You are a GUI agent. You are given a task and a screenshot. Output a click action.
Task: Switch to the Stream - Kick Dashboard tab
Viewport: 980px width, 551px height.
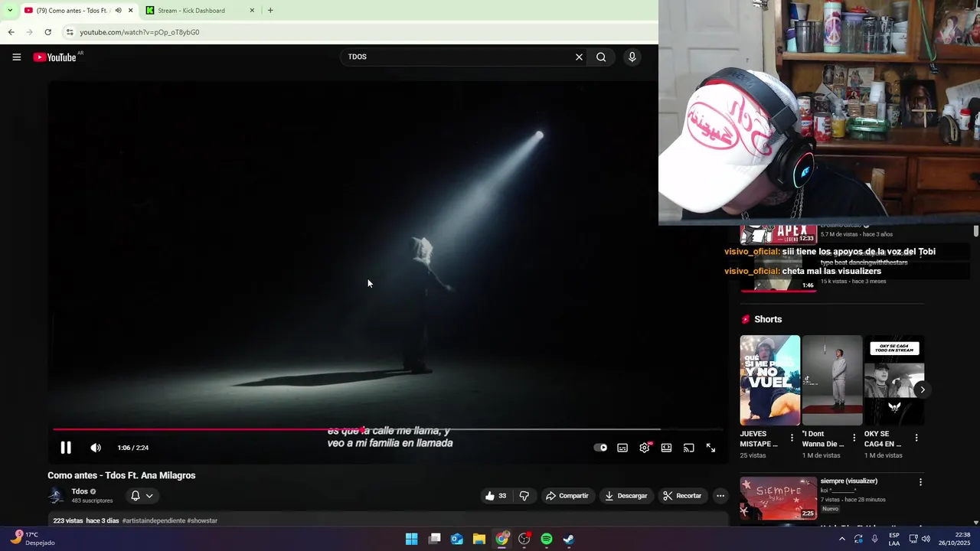tap(199, 11)
